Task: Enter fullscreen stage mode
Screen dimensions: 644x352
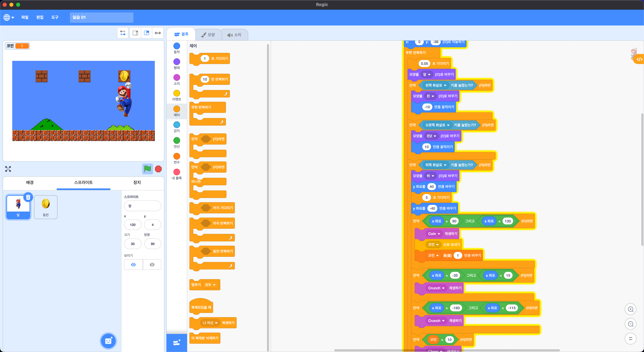Action: coord(8,169)
